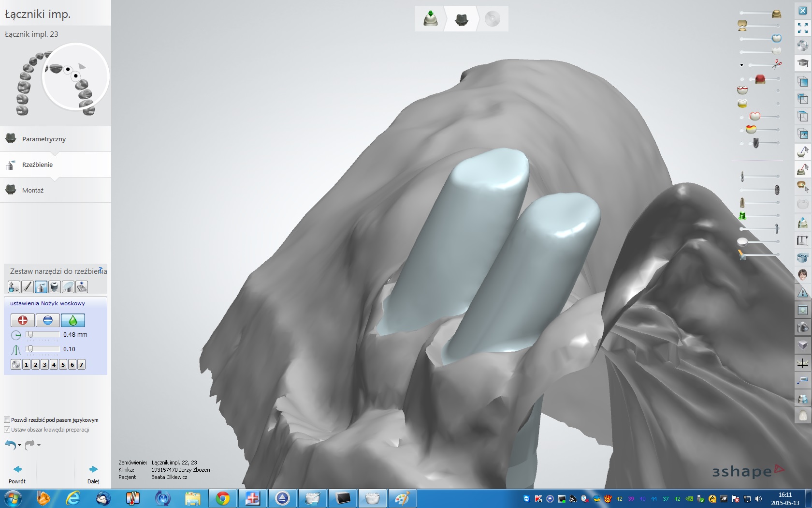Toggle the eye cube view visibility icon
812x508 pixels.
[802, 134]
